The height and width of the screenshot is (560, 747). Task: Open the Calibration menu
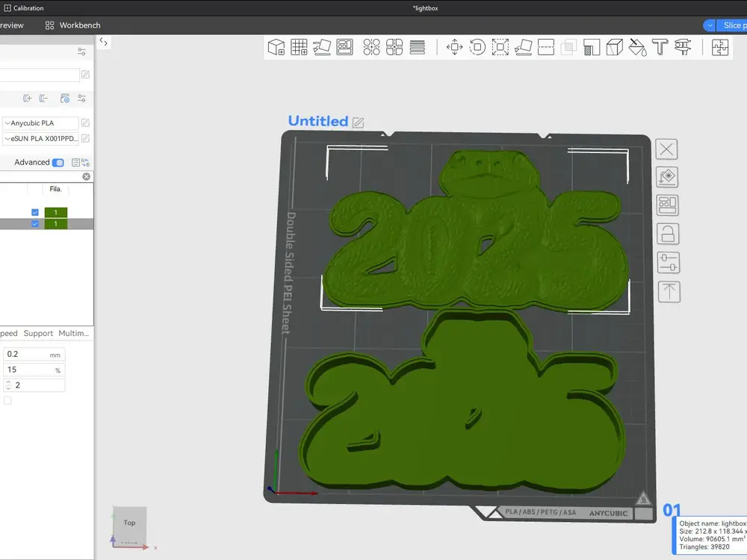coord(23,8)
